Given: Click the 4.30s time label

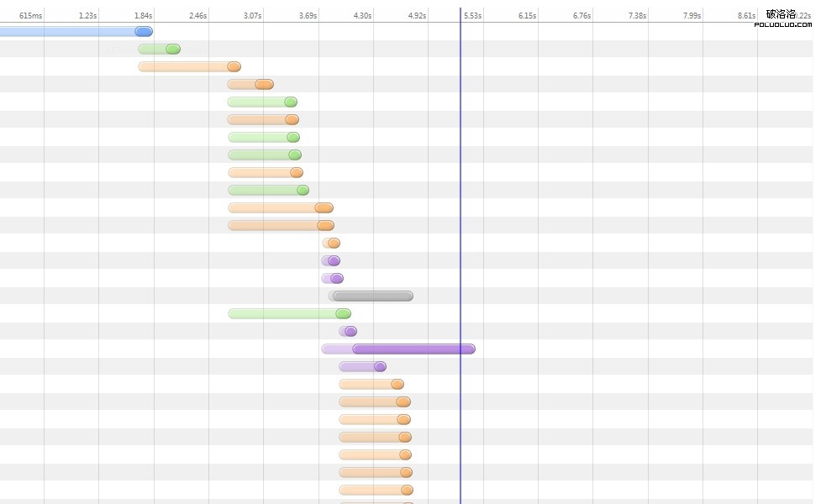Looking at the screenshot, I should pos(362,16).
